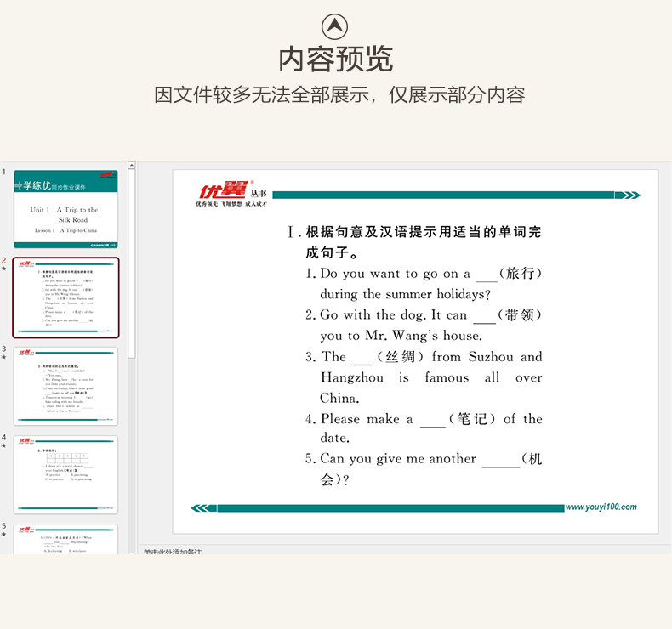Click the www.youyi100.com link on slide
Viewport: 672px width, 629px height.
pos(601,507)
